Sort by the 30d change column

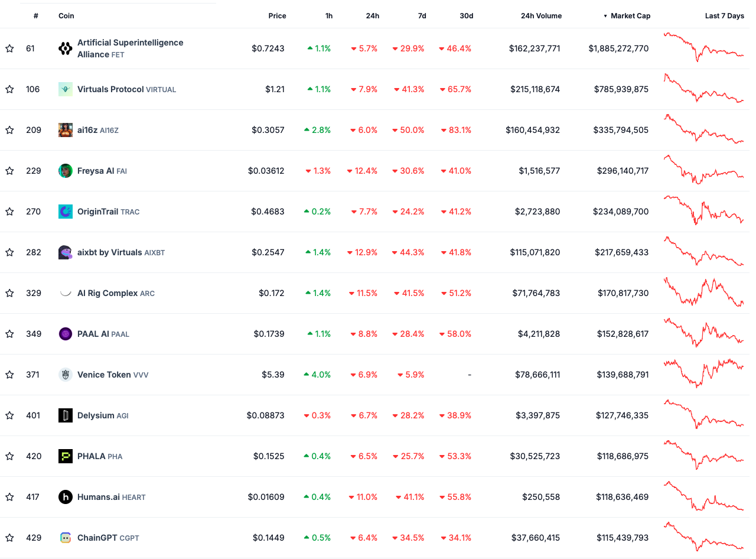tap(466, 16)
